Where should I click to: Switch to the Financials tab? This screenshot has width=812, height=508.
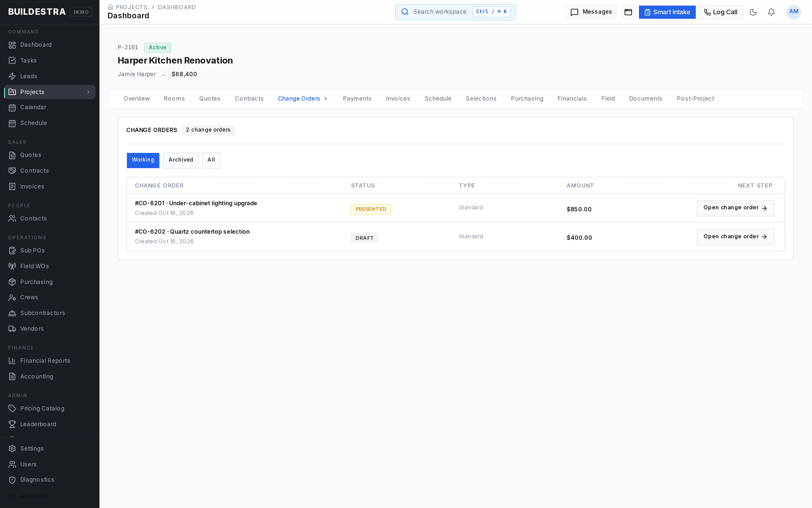point(572,99)
